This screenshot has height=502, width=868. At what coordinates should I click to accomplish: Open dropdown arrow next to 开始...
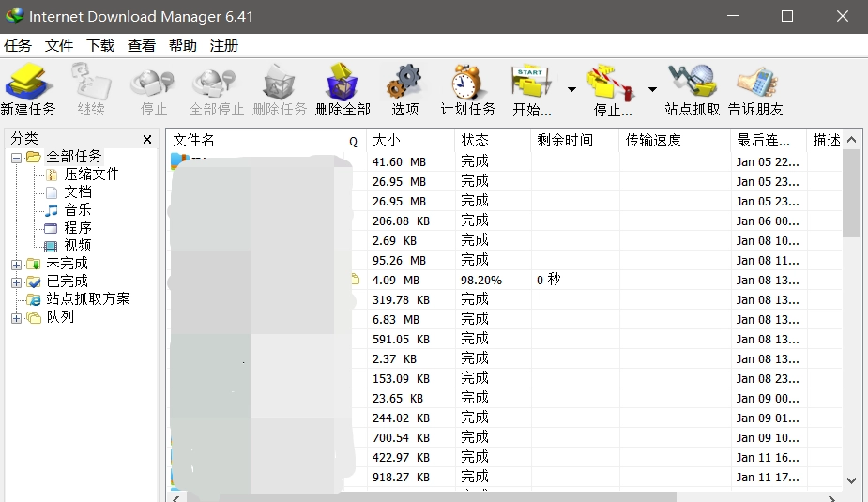pyautogui.click(x=571, y=89)
